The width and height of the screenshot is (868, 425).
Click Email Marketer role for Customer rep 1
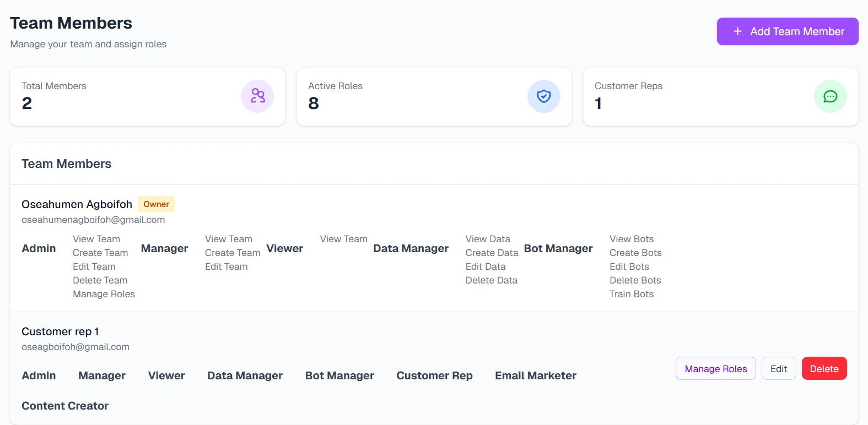coord(535,375)
